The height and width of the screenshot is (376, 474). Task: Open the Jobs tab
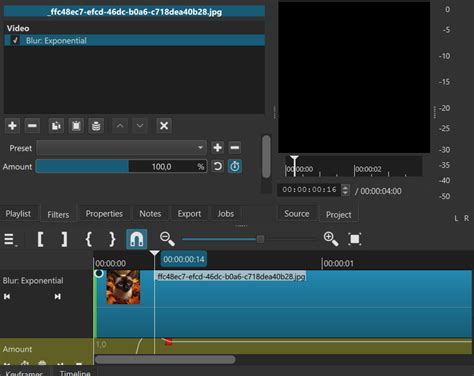coord(226,214)
